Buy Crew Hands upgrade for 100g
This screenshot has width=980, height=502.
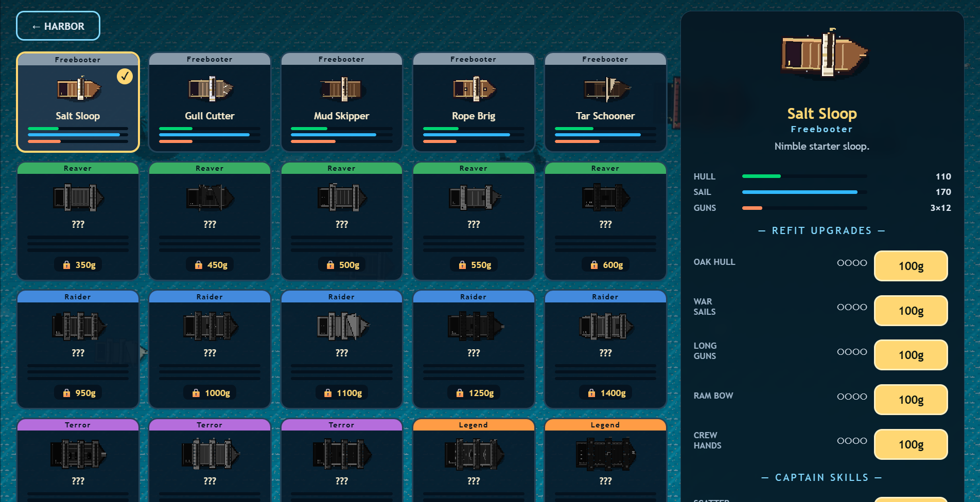pos(911,444)
